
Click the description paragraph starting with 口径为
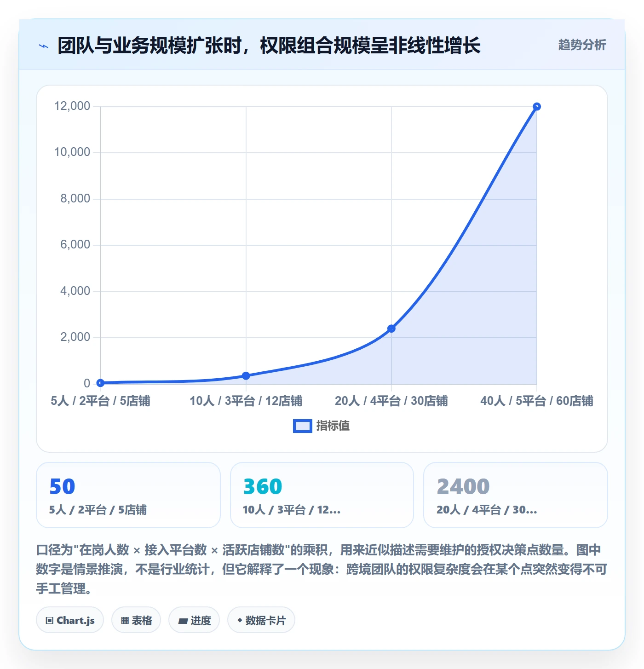(x=322, y=569)
